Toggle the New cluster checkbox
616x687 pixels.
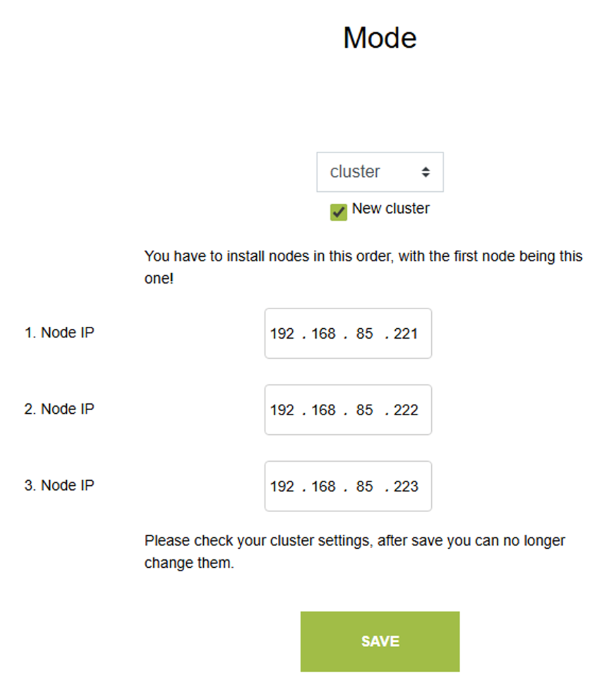pos(339,212)
